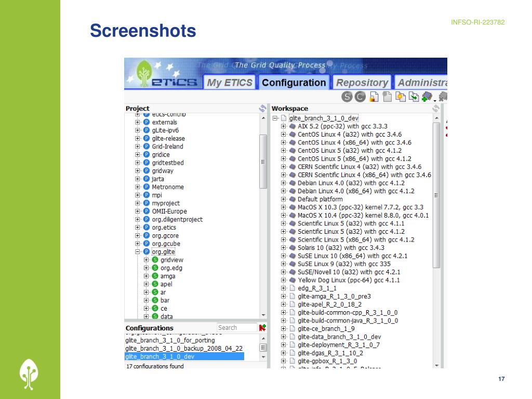Image resolution: width=532 pixels, height=399 pixels.
Task: Select glite_branch_3_1_0_for_porting configuration
Action: (x=170, y=340)
